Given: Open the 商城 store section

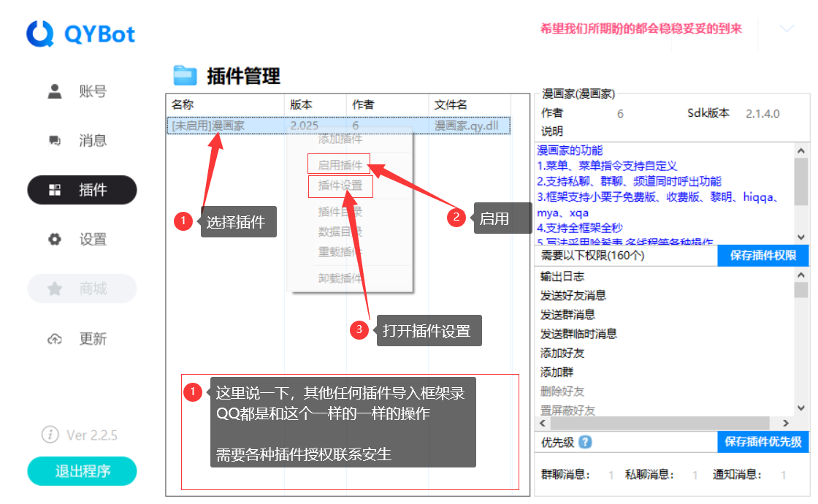Looking at the screenshot, I should (x=82, y=289).
